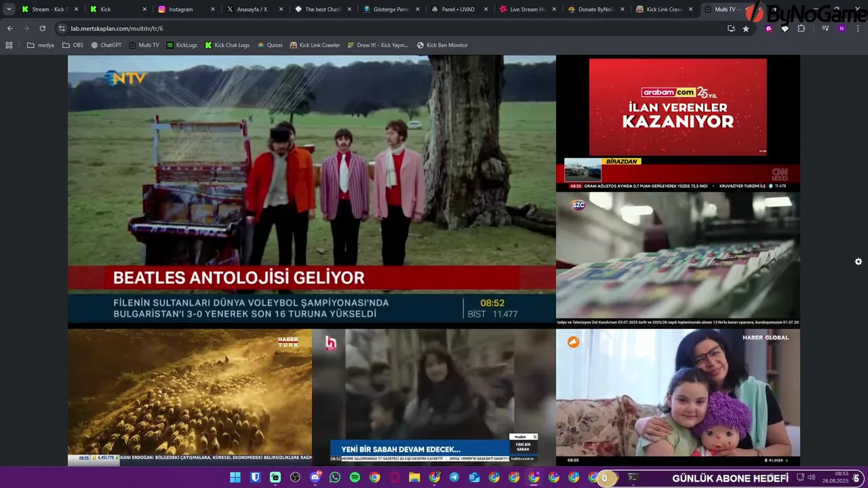Switch to the Panel • LIVAD tab
Viewport: 868px width, 488px height.
[x=459, y=9]
